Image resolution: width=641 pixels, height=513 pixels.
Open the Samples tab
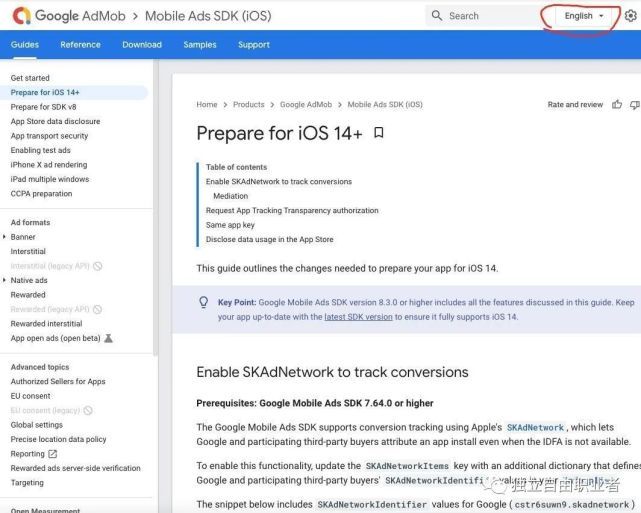[x=200, y=45]
